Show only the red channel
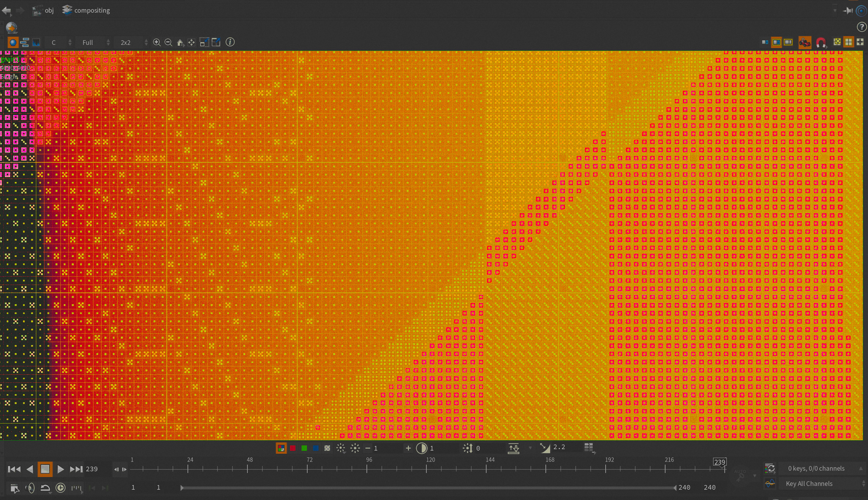 point(293,448)
